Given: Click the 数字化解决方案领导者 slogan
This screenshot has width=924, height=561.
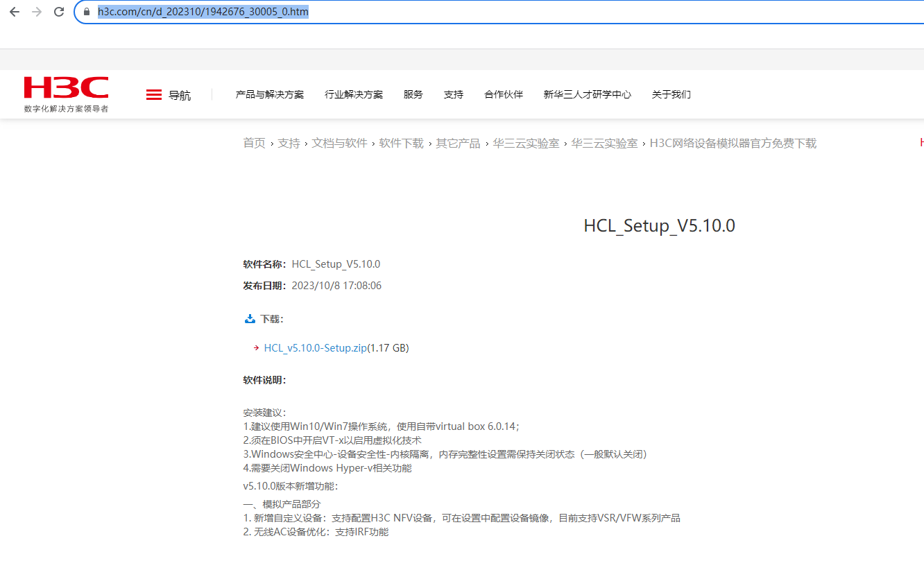Looking at the screenshot, I should 66,109.
